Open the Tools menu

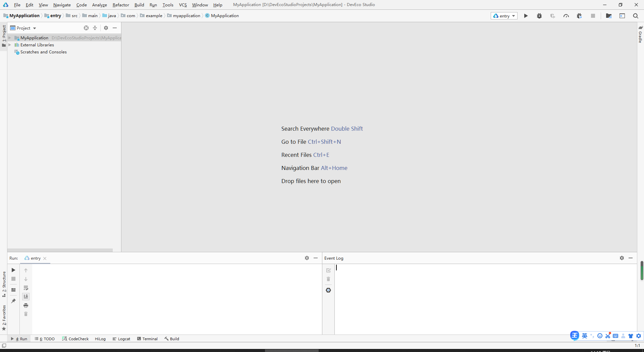click(x=168, y=5)
